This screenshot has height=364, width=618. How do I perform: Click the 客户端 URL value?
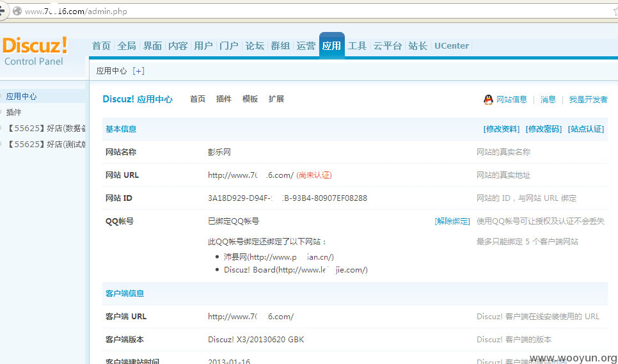click(251, 317)
